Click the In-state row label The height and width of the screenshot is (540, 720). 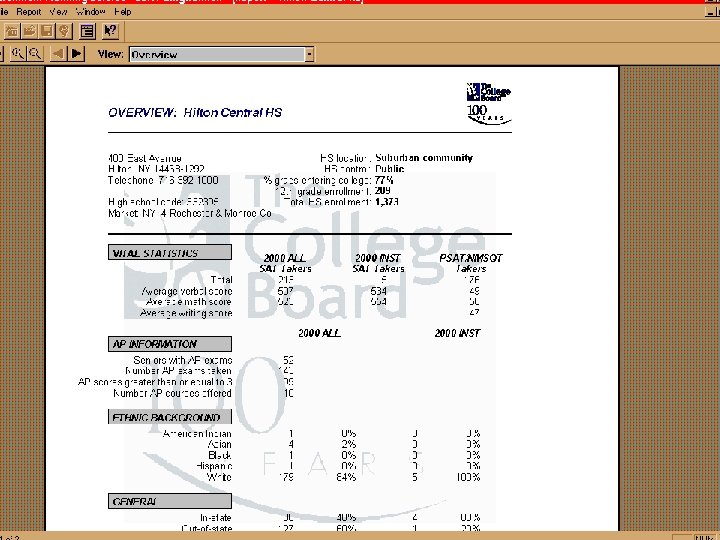pyautogui.click(x=216, y=518)
